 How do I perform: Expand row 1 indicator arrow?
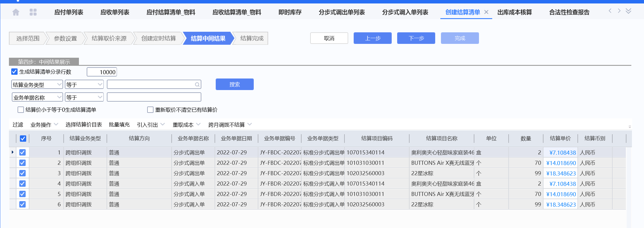pyautogui.click(x=12, y=152)
